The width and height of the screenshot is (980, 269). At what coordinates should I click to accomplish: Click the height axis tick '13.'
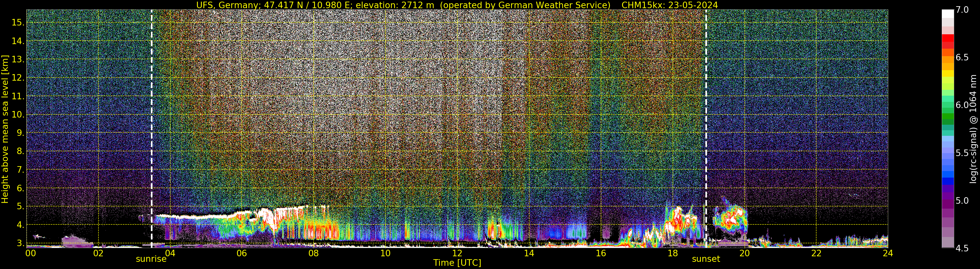pos(18,59)
